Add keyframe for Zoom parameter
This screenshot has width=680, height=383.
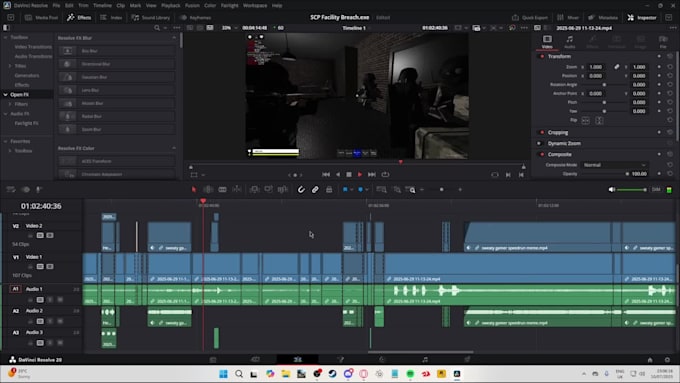(x=659, y=67)
